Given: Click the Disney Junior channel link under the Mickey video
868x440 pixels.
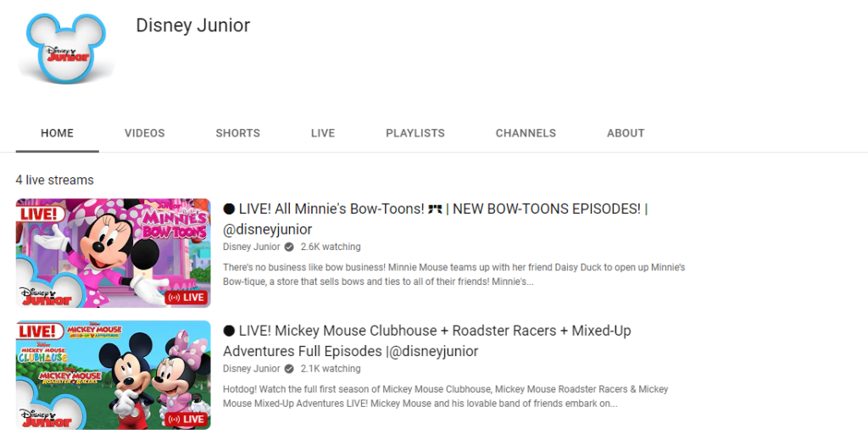Looking at the screenshot, I should pyautogui.click(x=251, y=370).
